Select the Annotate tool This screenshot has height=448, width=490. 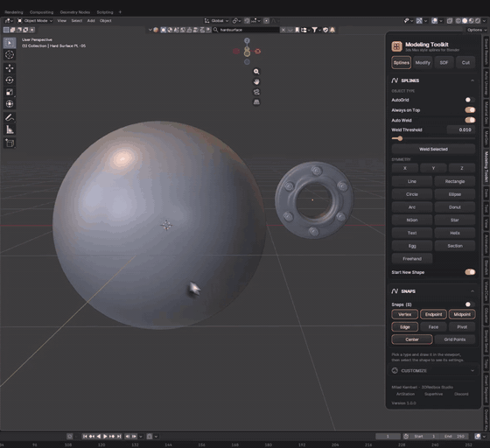[10, 117]
